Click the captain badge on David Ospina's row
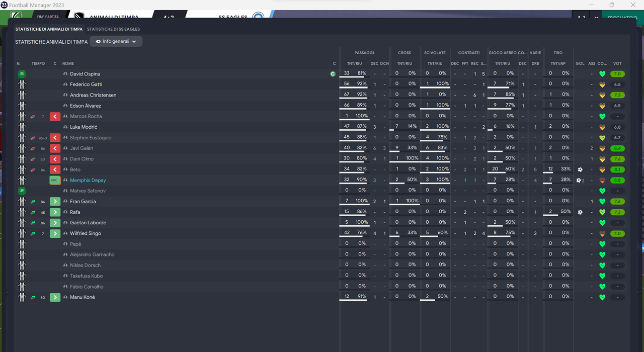This screenshot has height=352, width=644. click(333, 74)
